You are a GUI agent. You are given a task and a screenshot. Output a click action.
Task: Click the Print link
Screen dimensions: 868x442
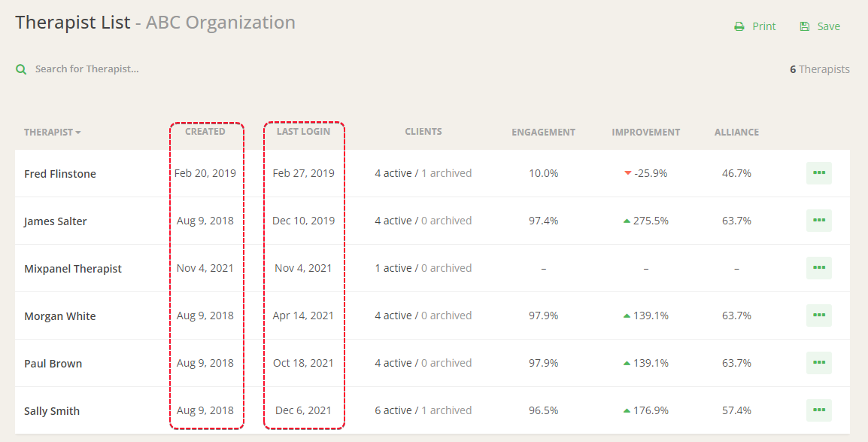(x=763, y=26)
